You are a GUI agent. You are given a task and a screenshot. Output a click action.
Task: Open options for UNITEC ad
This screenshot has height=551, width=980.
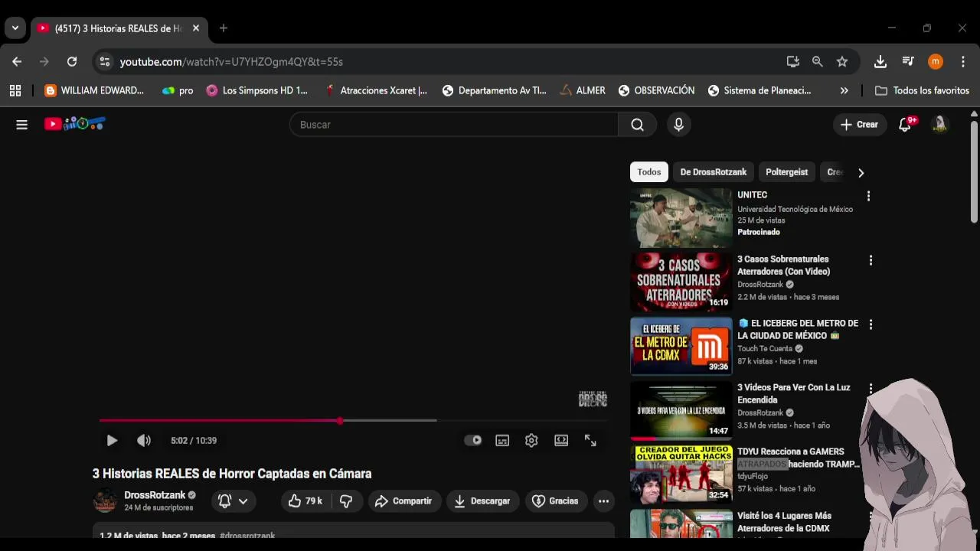coord(868,196)
